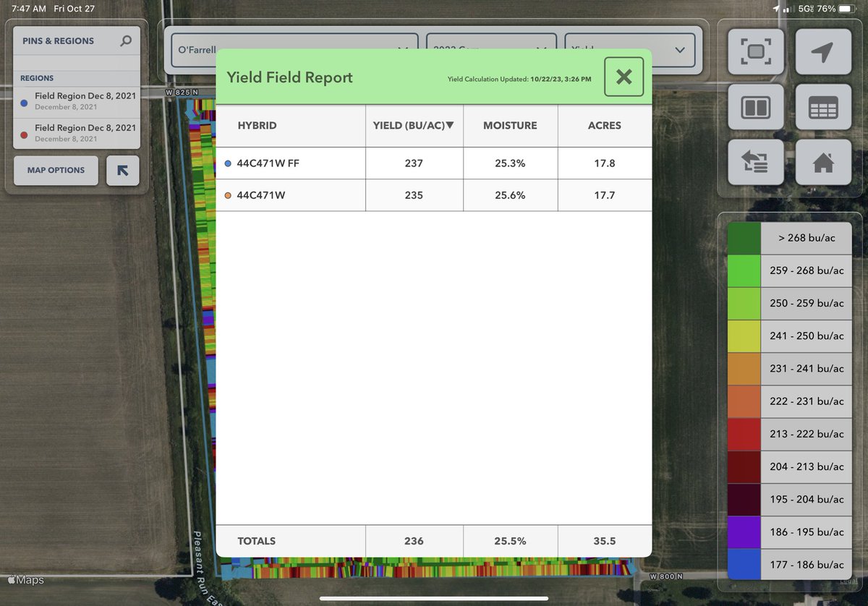Go to home via house icon

[823, 163]
